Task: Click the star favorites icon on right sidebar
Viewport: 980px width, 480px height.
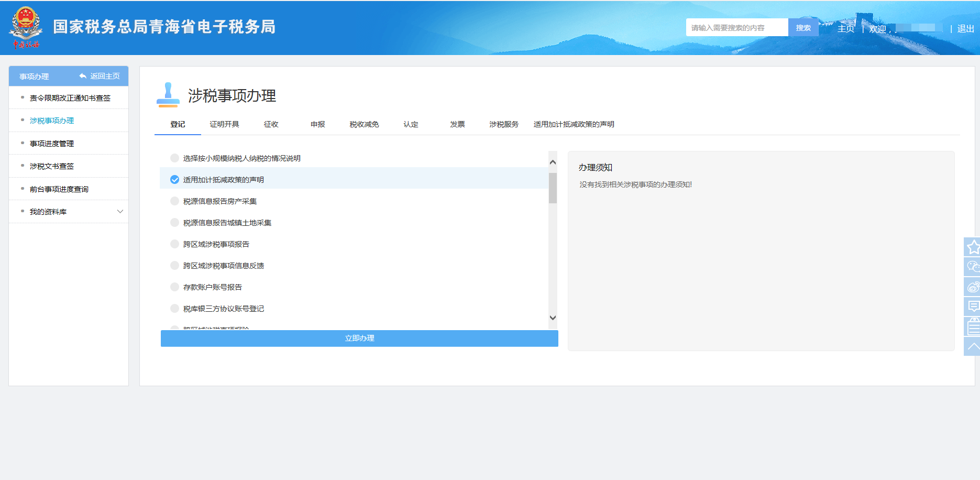Action: (x=973, y=247)
